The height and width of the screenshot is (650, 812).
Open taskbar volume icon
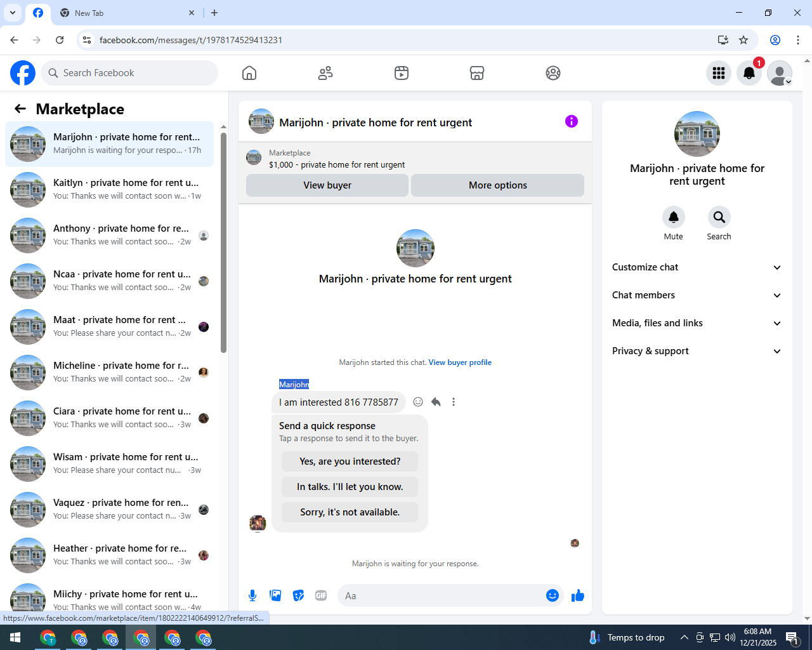pos(730,637)
